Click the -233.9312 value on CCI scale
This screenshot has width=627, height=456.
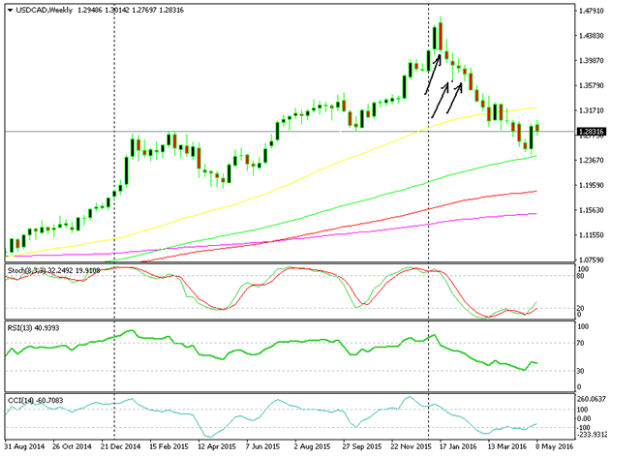point(592,434)
